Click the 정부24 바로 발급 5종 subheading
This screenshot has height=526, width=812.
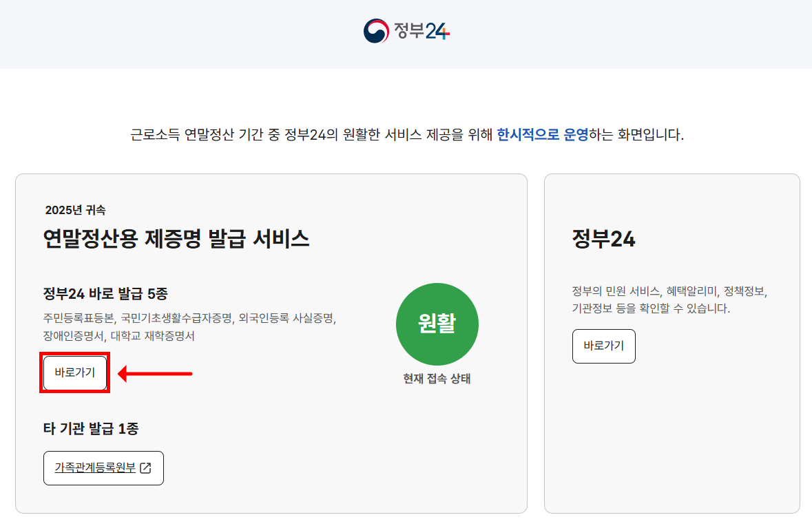(105, 294)
